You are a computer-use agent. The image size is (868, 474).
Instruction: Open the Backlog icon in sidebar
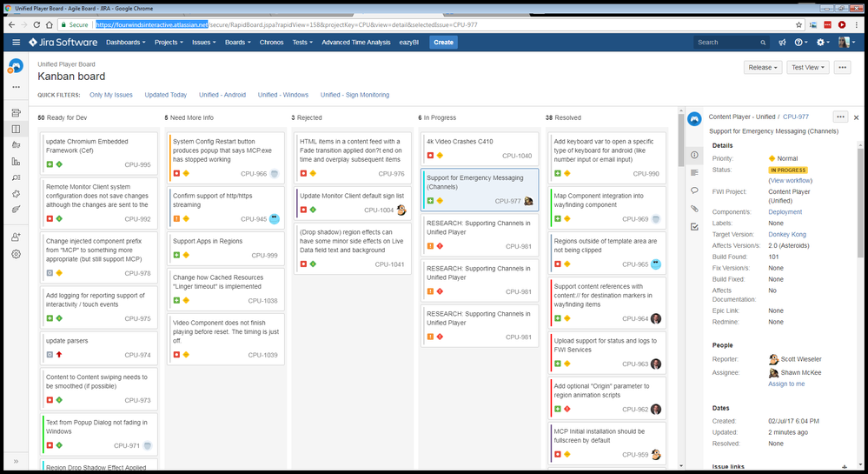[x=16, y=112]
